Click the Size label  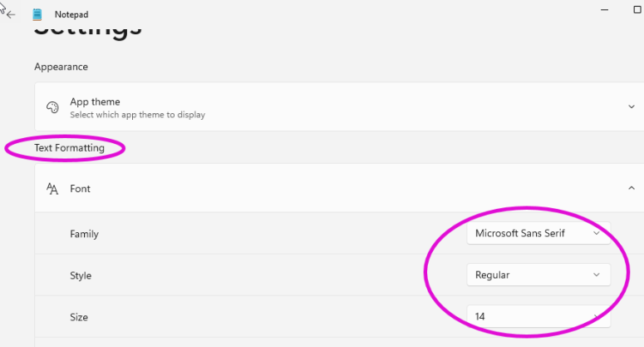pos(79,317)
